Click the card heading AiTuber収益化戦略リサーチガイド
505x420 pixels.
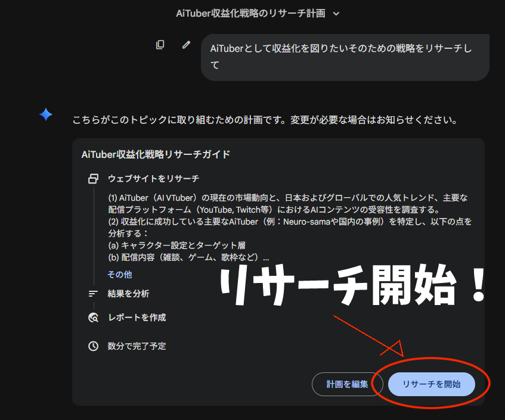[156, 154]
